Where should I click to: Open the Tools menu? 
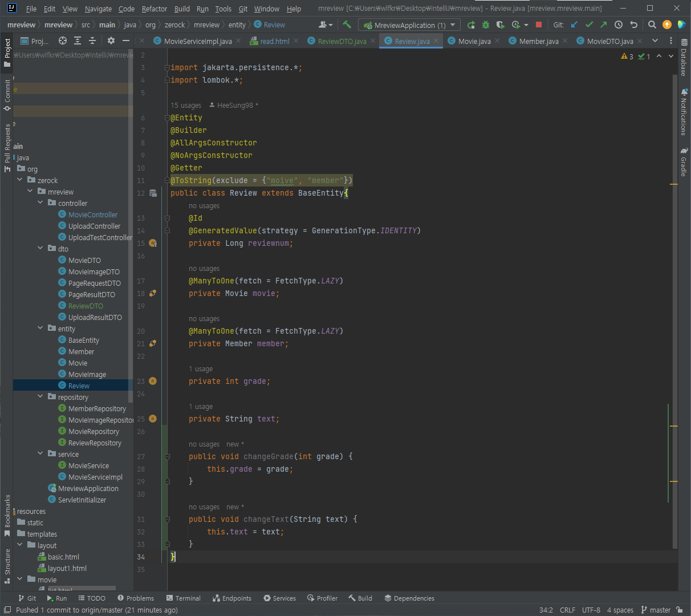(223, 9)
